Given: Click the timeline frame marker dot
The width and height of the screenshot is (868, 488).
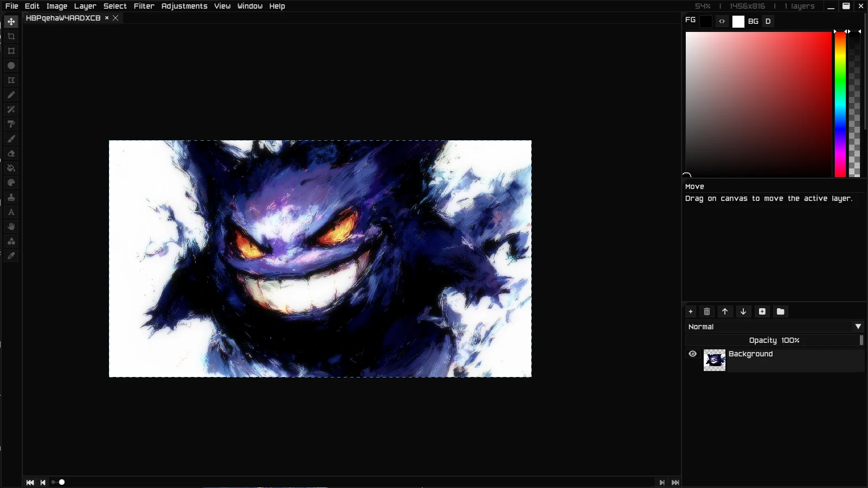Looking at the screenshot, I should [x=62, y=483].
